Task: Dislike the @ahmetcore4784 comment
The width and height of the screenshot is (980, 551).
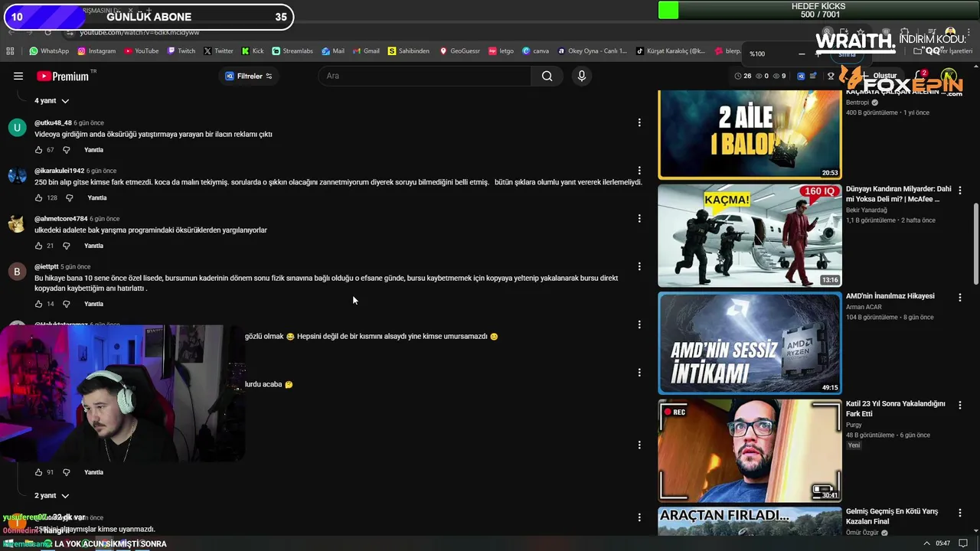Action: point(66,246)
